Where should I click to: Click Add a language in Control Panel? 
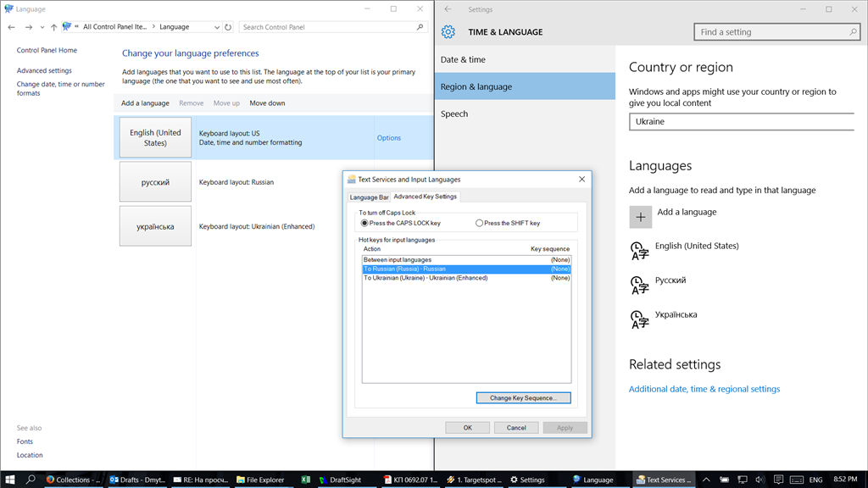(145, 103)
